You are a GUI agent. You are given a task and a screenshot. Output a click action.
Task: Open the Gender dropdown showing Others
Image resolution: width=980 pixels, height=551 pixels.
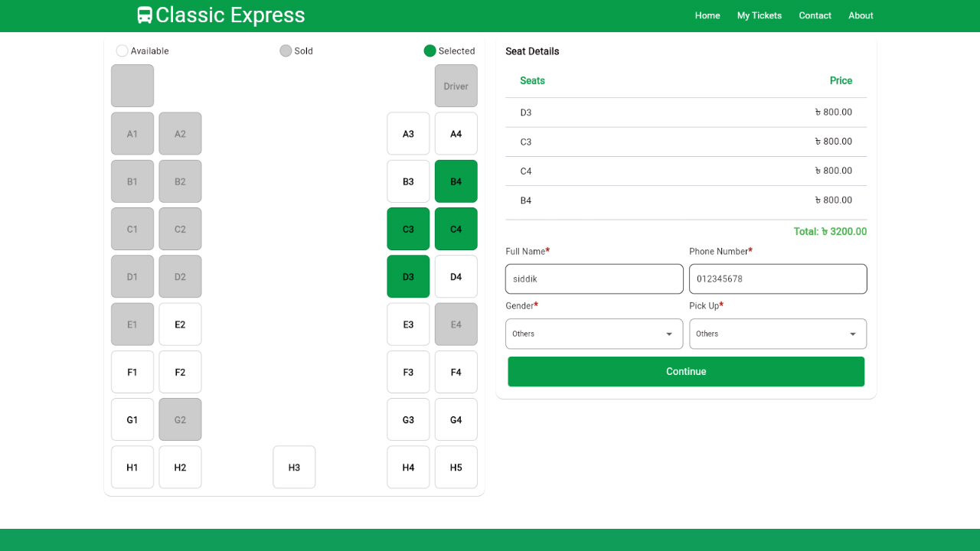click(594, 334)
